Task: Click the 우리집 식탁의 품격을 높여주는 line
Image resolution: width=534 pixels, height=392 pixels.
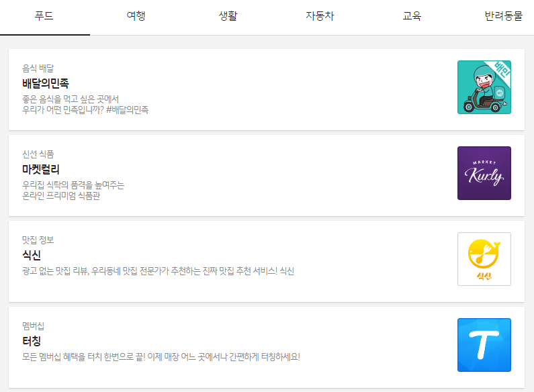Action: point(73,185)
